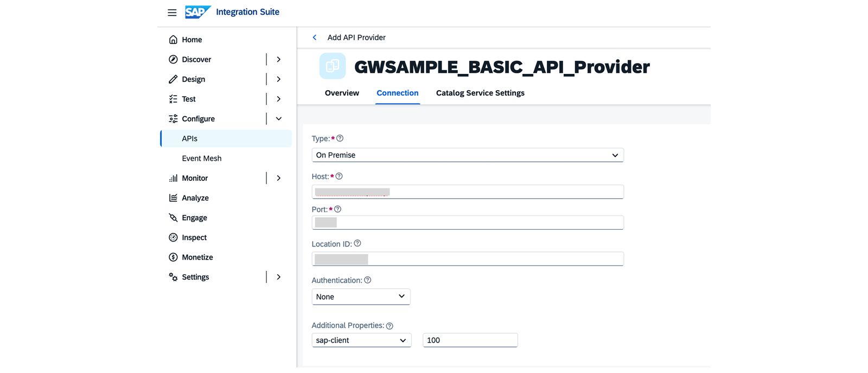Go back using the arrow beside Add API Provider

[x=315, y=37]
